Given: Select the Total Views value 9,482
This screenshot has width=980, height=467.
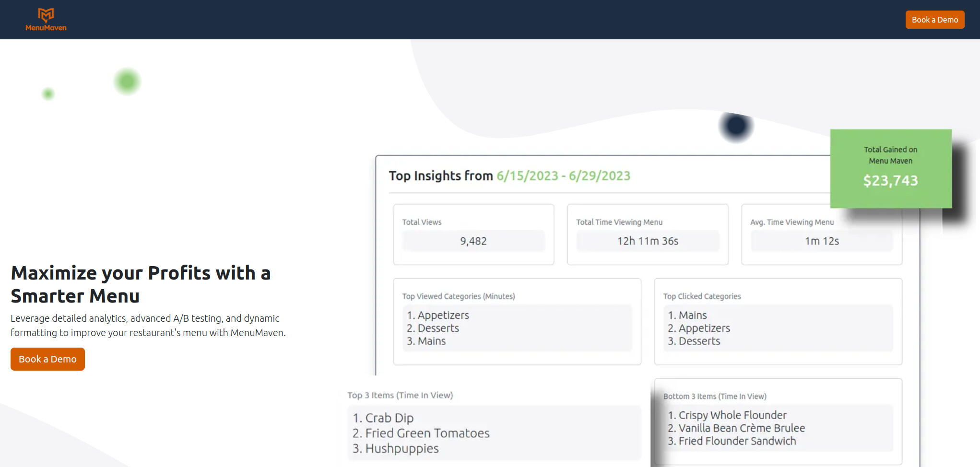Looking at the screenshot, I should (x=473, y=241).
